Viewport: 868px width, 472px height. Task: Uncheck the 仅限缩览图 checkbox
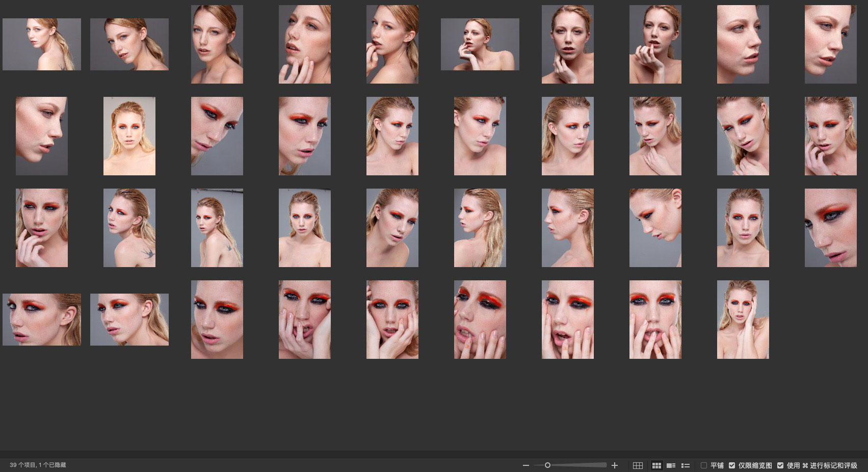coord(732,465)
